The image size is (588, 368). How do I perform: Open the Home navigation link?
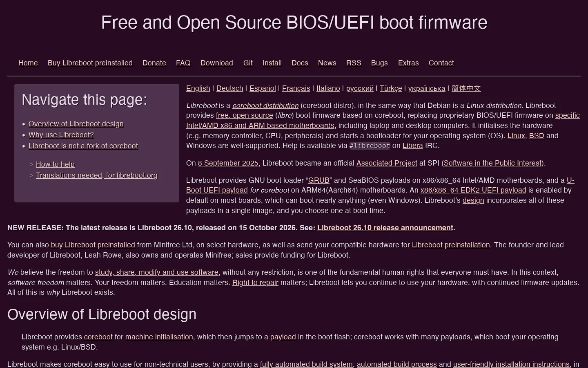point(28,63)
